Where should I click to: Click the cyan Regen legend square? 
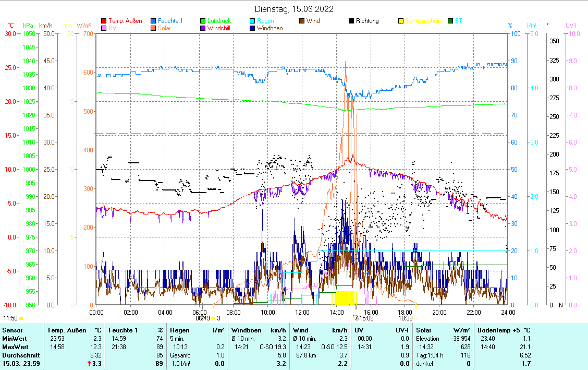click(x=253, y=21)
